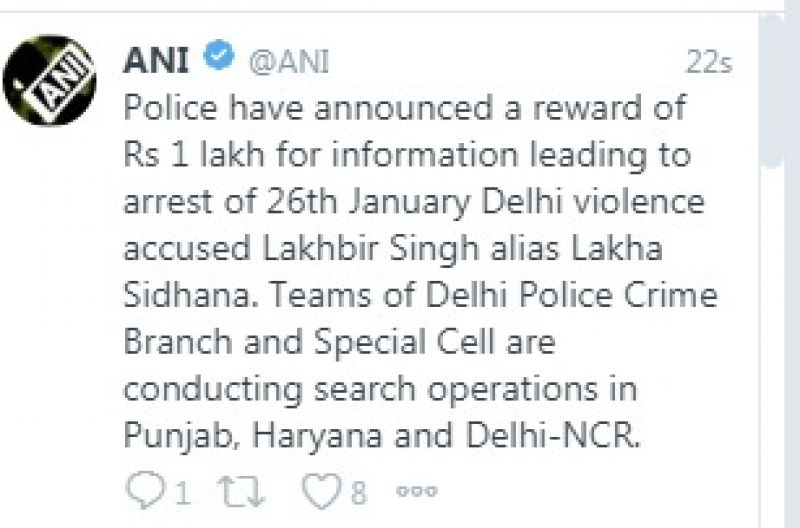Click the 22s tweet timestamp
Screen dimensions: 800x528
[x=708, y=62]
